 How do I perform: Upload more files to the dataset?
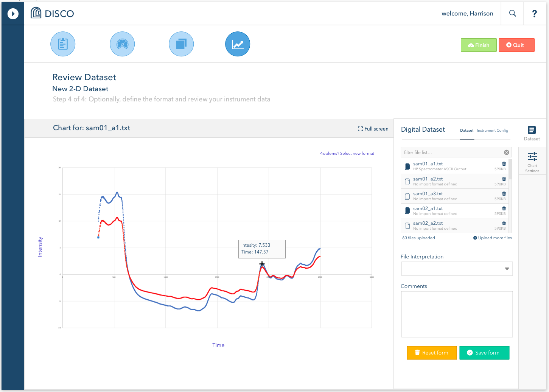(x=492, y=238)
